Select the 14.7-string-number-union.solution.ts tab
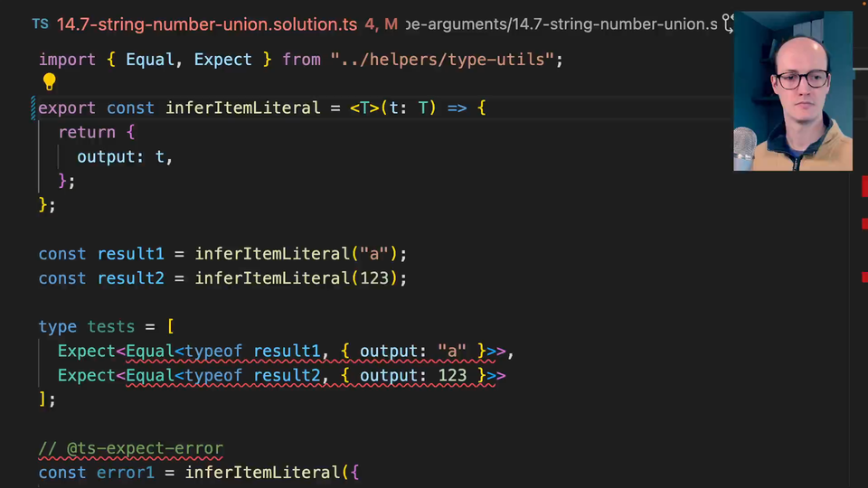 click(206, 23)
